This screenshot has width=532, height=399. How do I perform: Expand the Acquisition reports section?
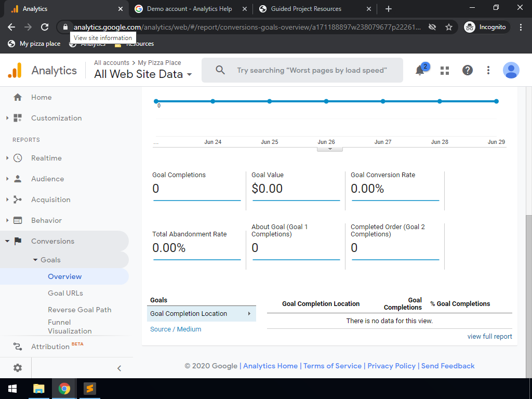pos(50,199)
